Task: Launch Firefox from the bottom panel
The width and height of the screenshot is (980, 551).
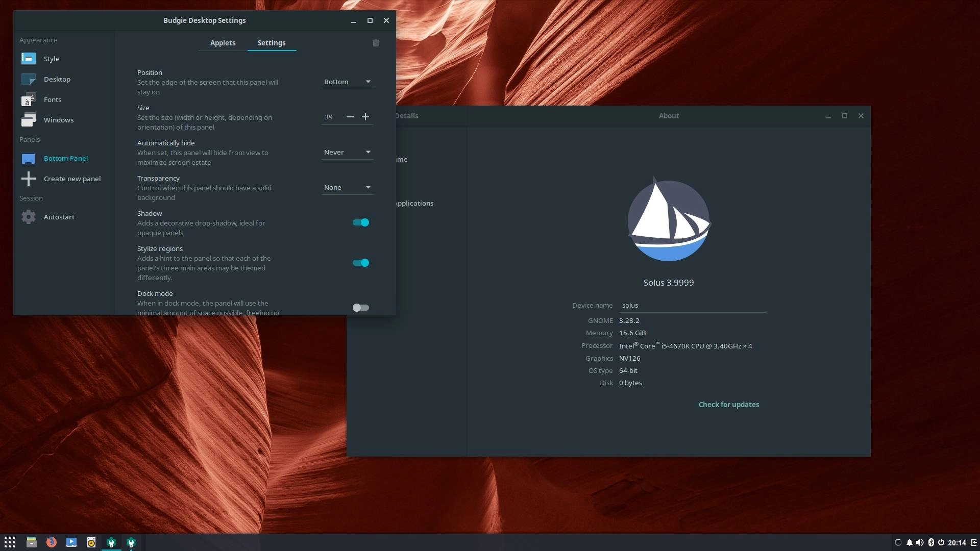Action: [52, 542]
